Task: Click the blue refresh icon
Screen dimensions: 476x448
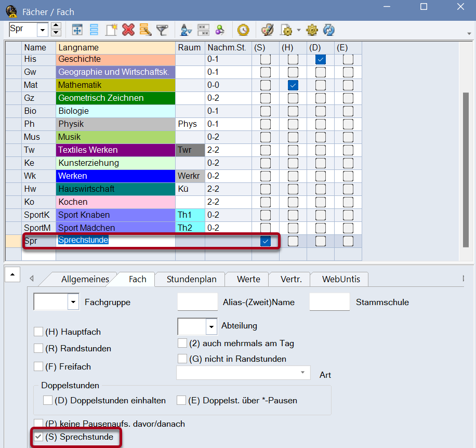Action: coord(328,30)
